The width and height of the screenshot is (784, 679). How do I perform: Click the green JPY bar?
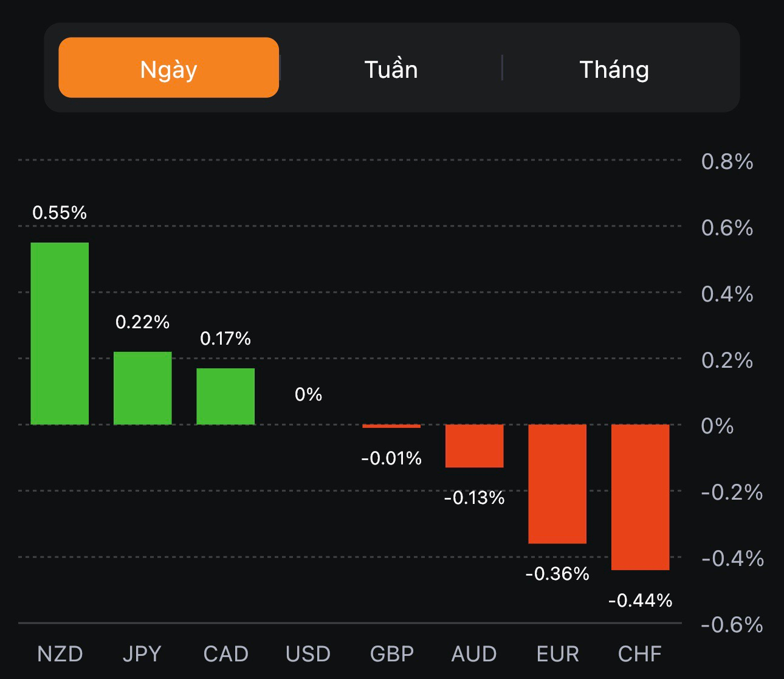[x=143, y=388]
